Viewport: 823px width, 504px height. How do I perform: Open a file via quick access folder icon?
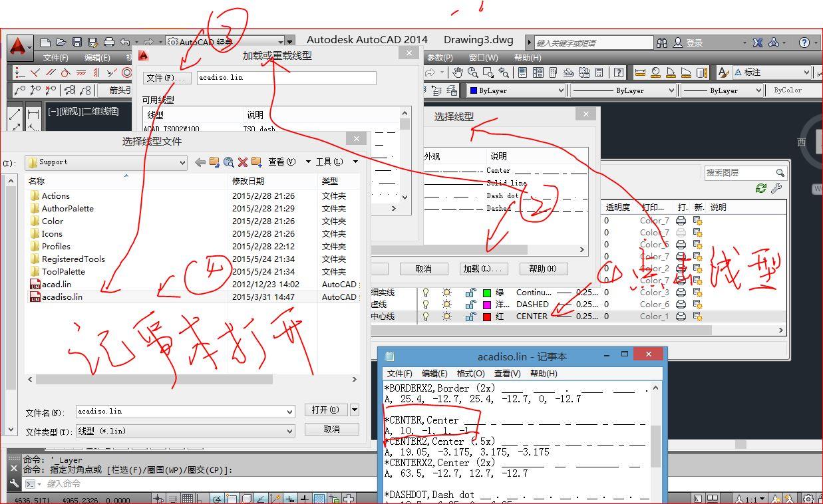pos(61,42)
